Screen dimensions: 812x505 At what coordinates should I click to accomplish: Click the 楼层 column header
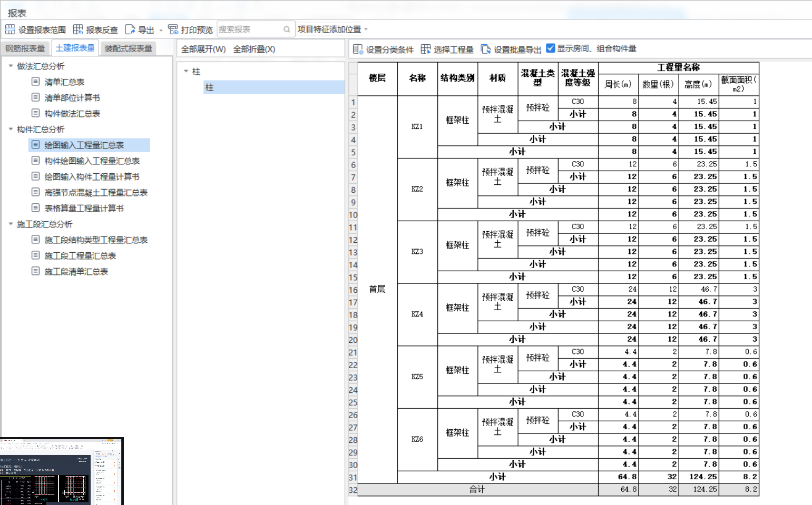tap(377, 78)
